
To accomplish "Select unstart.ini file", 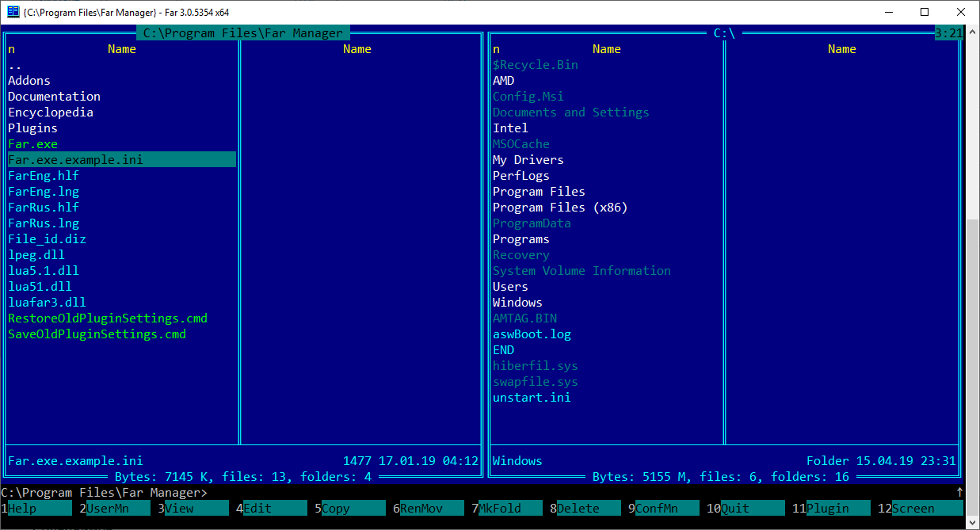I will [x=532, y=398].
